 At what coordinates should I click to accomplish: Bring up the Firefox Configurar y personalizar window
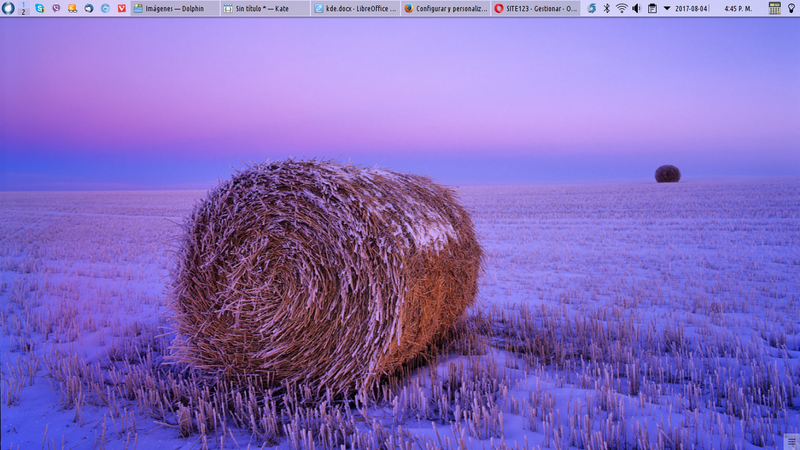point(445,8)
